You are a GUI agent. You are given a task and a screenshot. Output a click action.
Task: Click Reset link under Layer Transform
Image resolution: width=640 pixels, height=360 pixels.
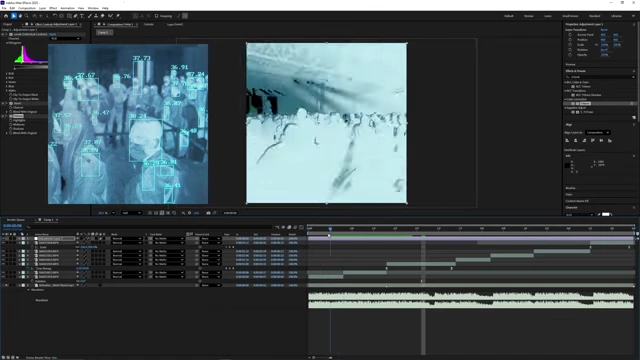coord(604,29)
